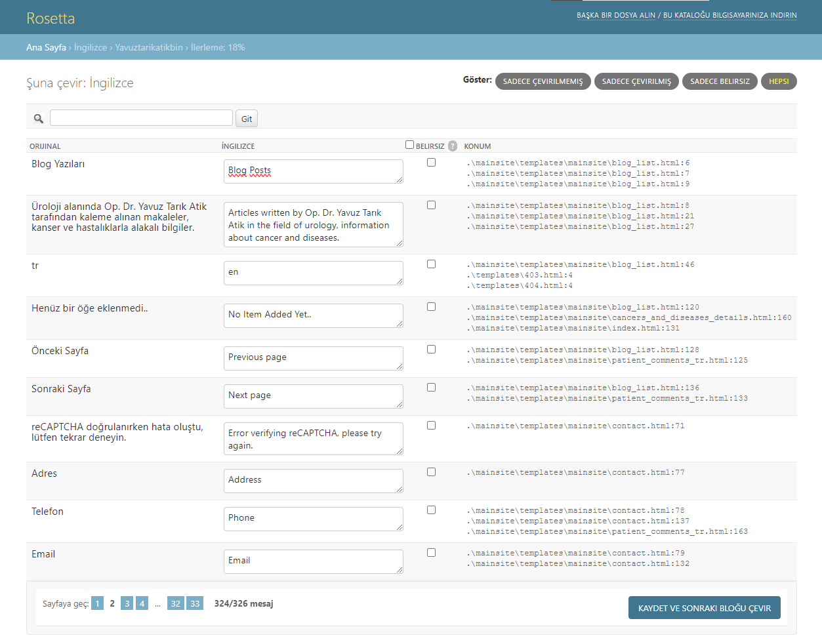This screenshot has height=644, width=822.
Task: Click the Belirsiz help question mark icon
Action: click(453, 146)
